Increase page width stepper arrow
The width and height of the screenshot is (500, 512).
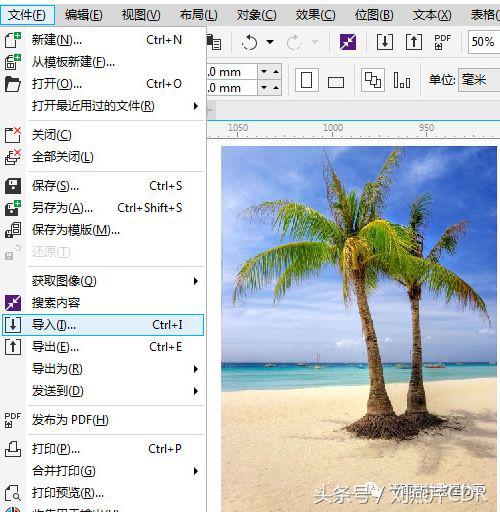click(276, 72)
